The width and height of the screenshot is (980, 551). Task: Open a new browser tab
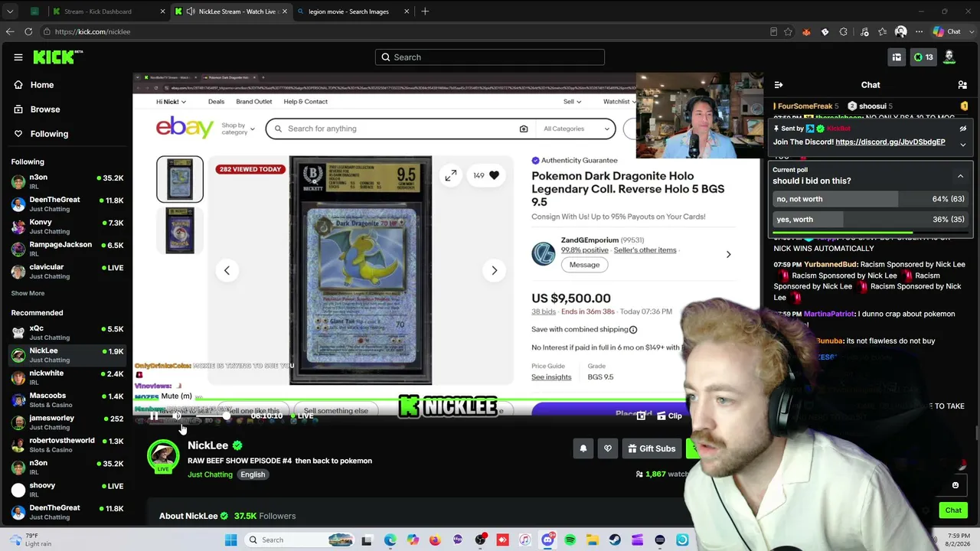425,11
